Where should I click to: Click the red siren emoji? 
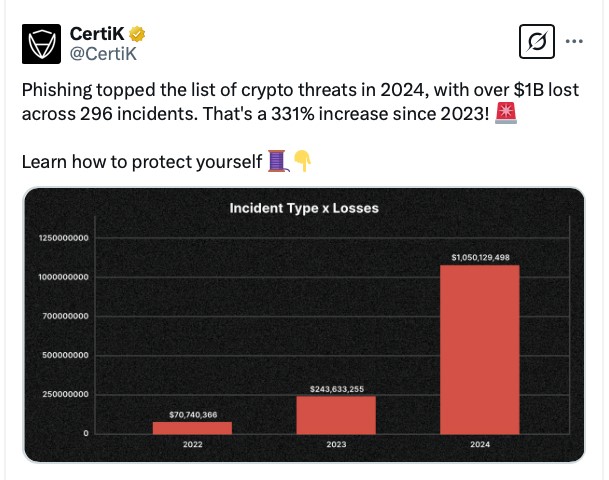(x=507, y=113)
